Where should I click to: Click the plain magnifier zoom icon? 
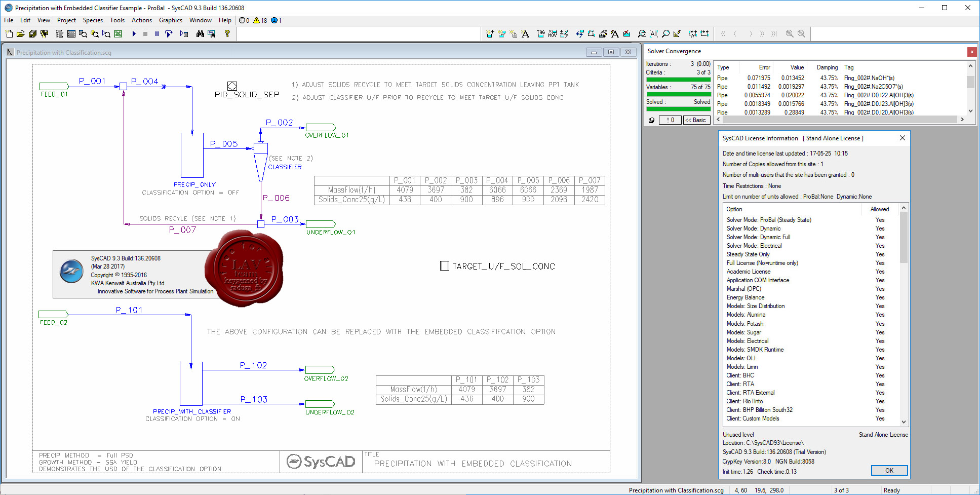[665, 34]
